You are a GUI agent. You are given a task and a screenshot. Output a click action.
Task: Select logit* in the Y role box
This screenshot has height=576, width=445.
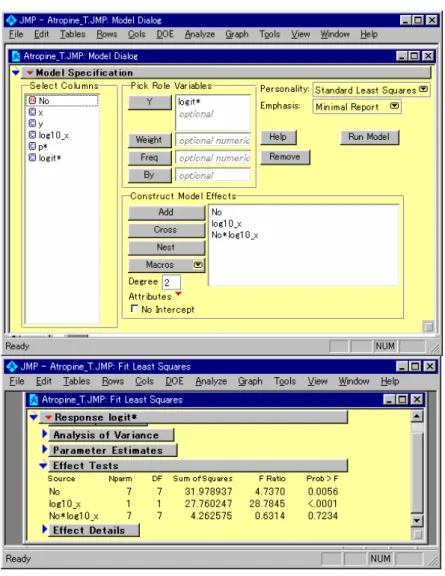[189, 102]
